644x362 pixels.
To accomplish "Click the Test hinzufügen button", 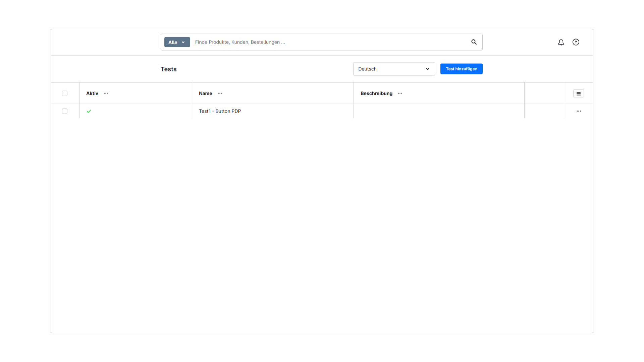I will pos(461,69).
